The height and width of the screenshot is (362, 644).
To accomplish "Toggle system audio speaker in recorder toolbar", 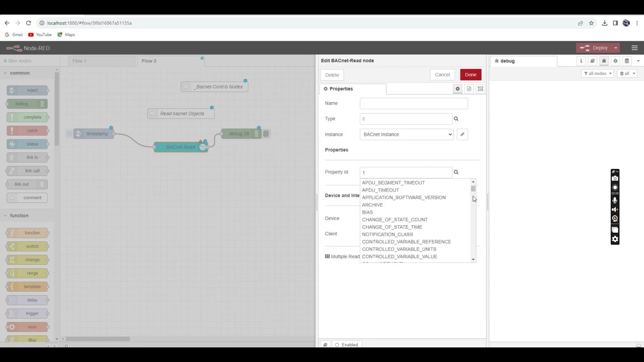I will click(615, 209).
